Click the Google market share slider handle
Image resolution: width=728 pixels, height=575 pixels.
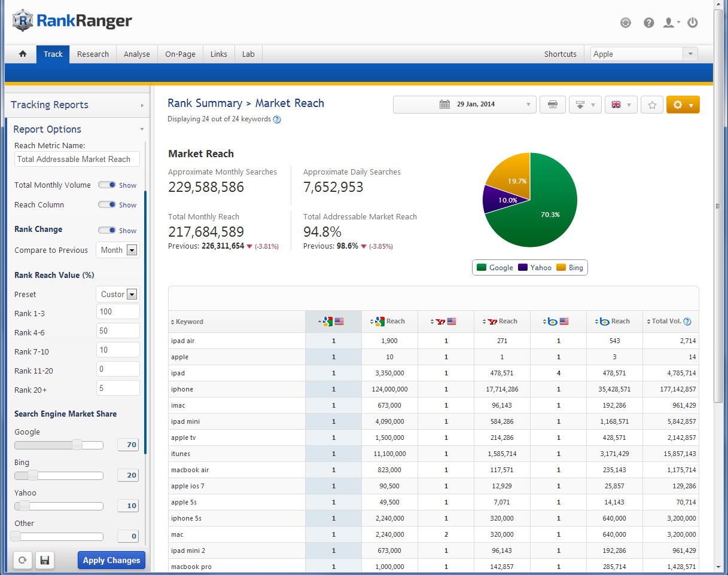click(77, 445)
